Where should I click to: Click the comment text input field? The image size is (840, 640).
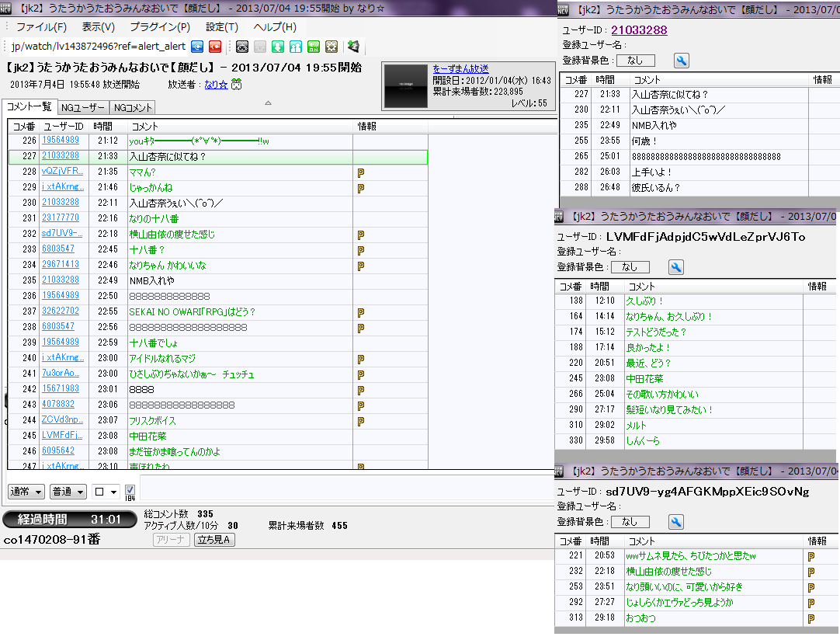[x=342, y=491]
